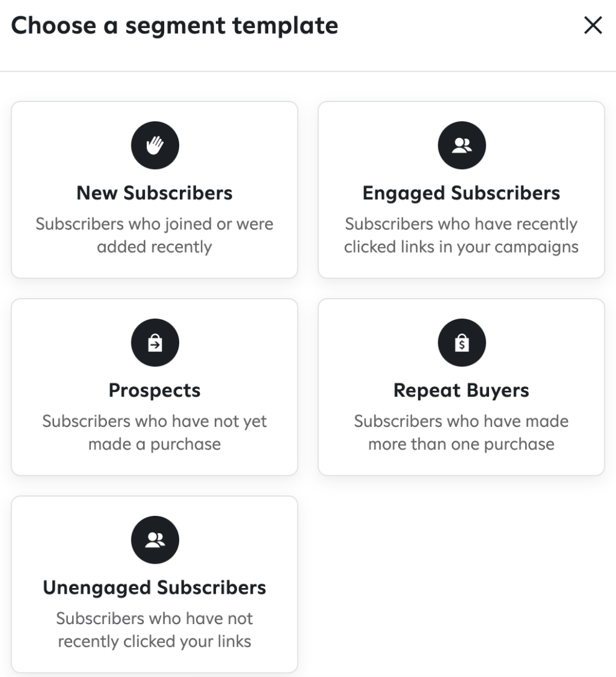Viewport: 616px width, 677px height.
Task: Click 'more than one purchase' description text
Action: click(461, 444)
